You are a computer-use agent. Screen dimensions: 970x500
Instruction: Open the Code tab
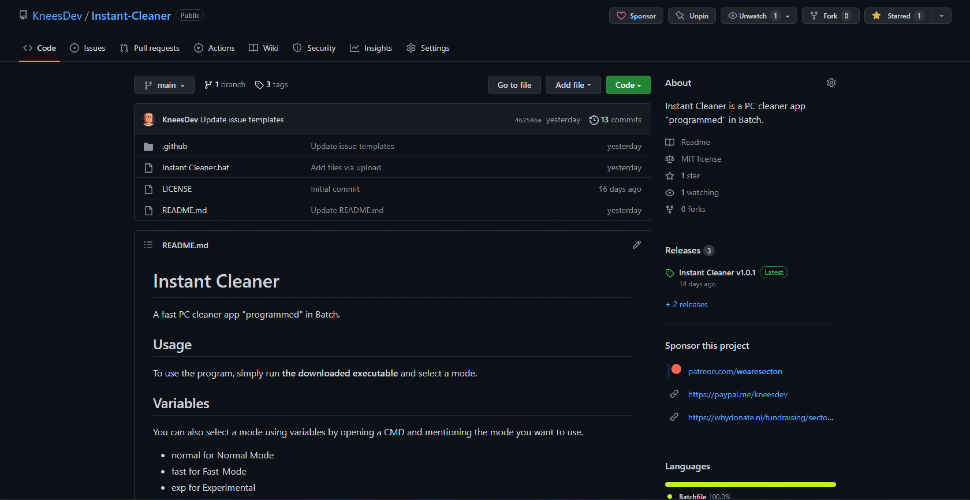point(40,48)
